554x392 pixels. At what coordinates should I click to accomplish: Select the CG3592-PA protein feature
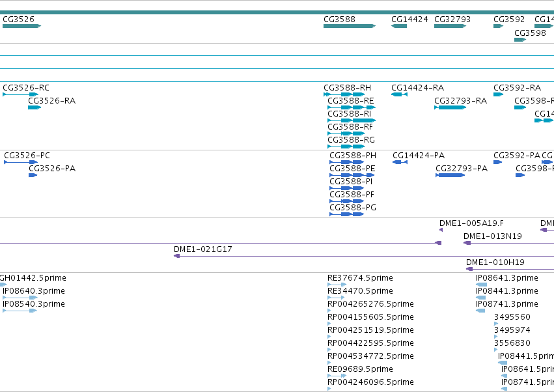pyautogui.click(x=498, y=162)
